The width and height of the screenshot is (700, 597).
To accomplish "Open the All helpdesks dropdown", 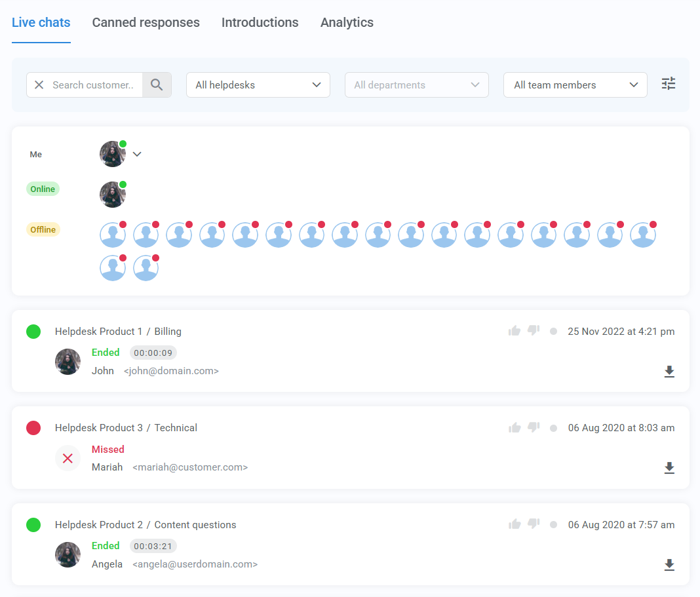I will tap(258, 85).
